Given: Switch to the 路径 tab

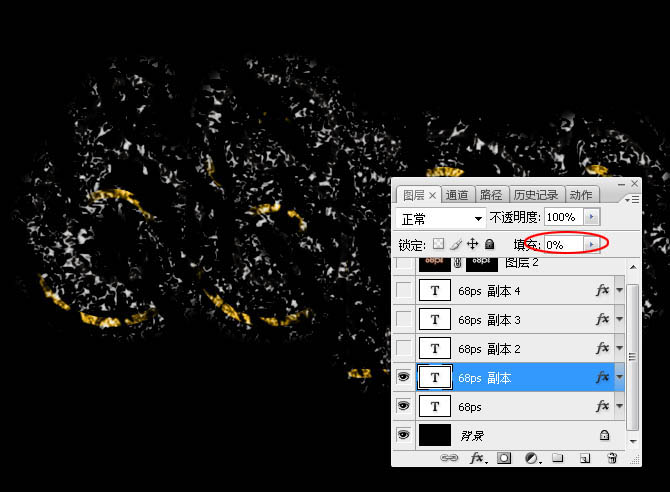Looking at the screenshot, I should coord(491,195).
